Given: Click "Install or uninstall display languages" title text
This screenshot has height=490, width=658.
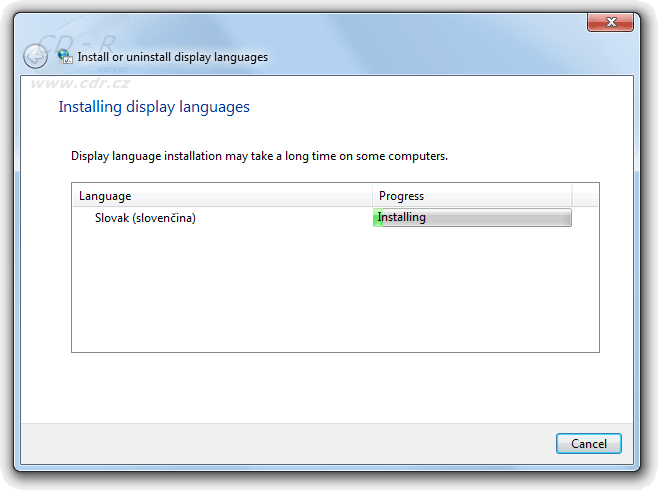Looking at the screenshot, I should (173, 57).
